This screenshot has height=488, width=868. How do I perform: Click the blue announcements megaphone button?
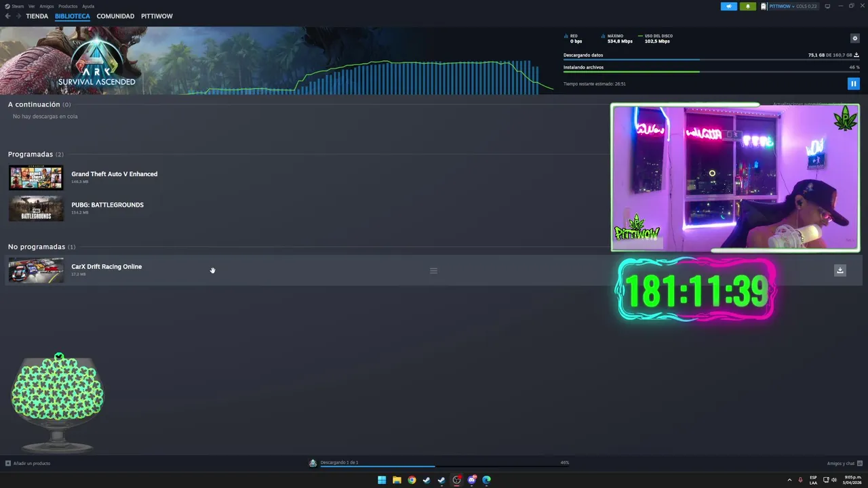tap(729, 6)
